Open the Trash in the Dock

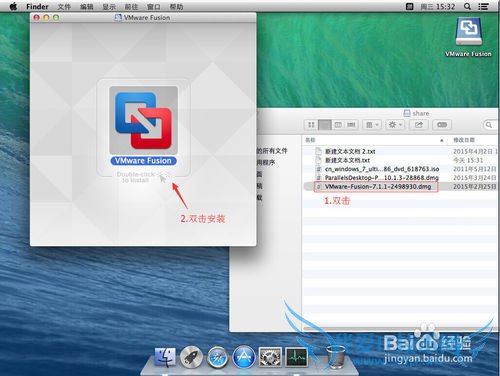[336, 357]
